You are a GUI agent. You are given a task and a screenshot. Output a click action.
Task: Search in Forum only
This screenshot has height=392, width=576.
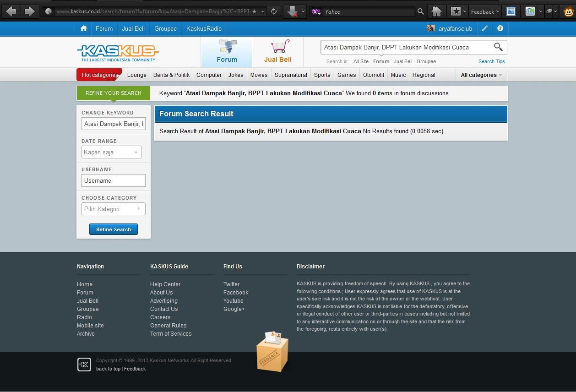381,61
